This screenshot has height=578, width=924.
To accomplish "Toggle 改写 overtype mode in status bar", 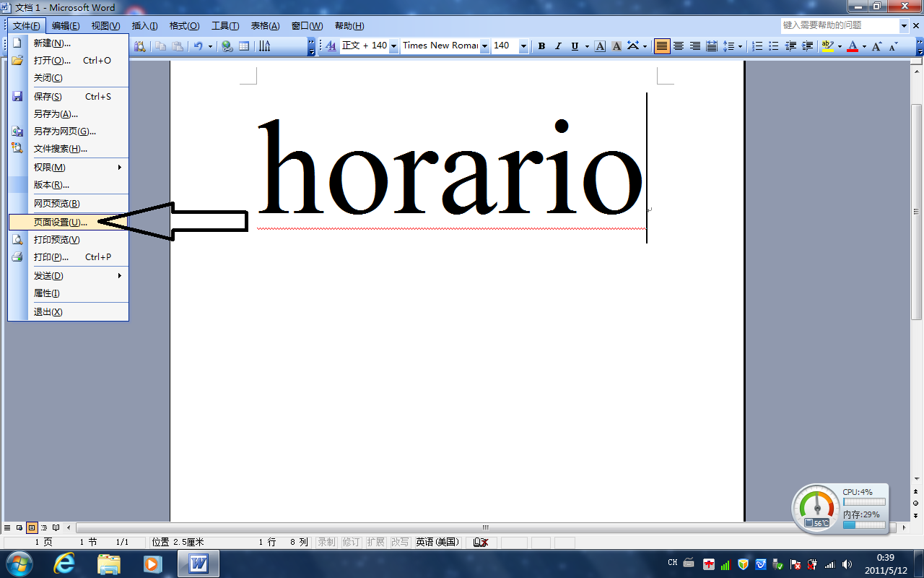I will point(399,542).
